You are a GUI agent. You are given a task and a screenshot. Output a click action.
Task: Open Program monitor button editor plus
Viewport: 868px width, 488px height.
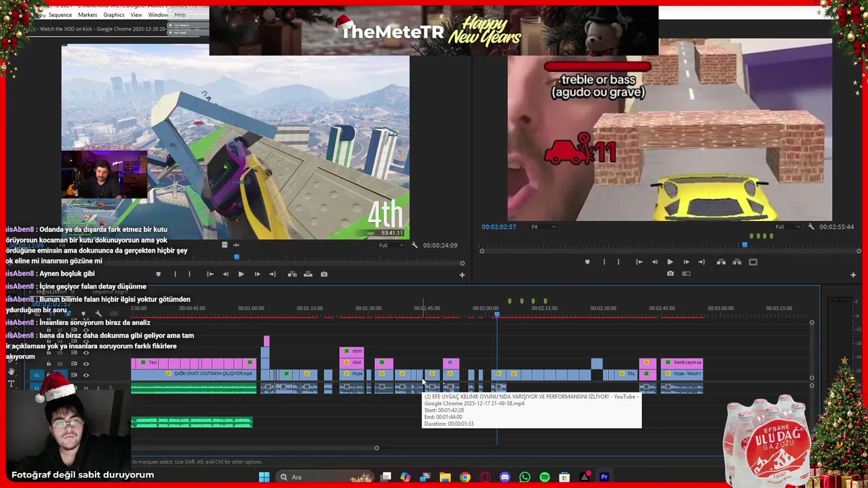point(853,275)
